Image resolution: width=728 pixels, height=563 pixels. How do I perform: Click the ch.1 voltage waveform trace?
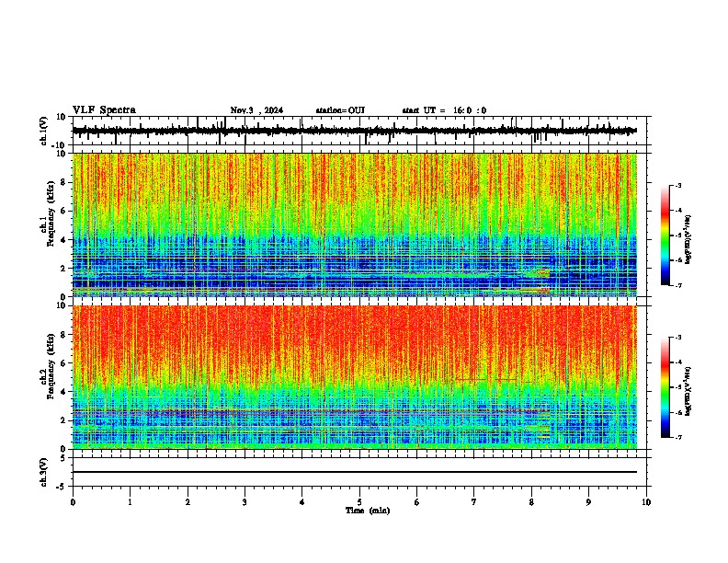355,131
